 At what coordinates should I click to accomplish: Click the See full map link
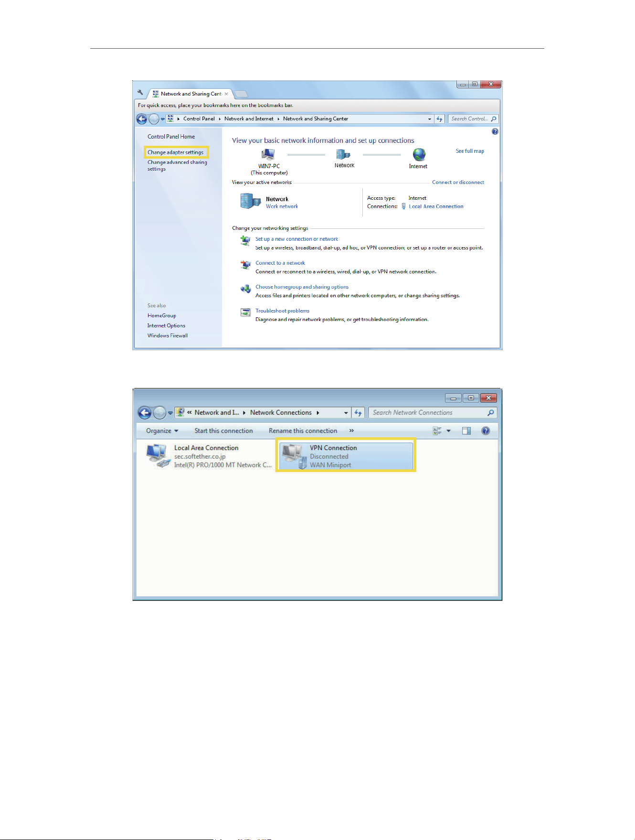pos(470,151)
